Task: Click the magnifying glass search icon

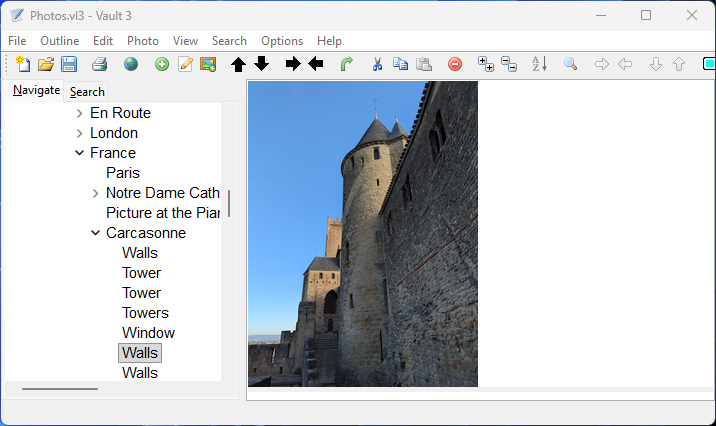Action: (570, 64)
